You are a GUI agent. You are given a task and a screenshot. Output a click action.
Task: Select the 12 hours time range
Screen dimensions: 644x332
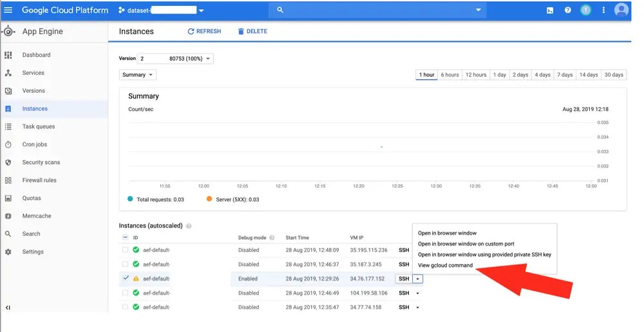[476, 75]
